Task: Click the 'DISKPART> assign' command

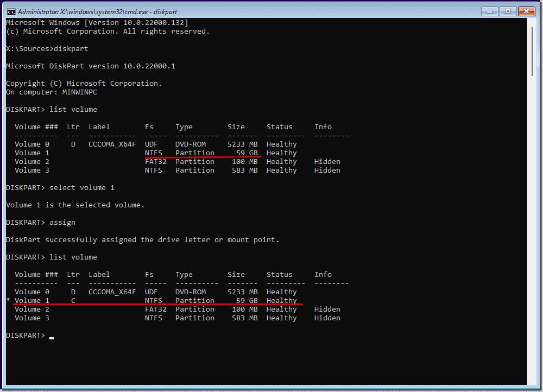Action: [x=41, y=222]
